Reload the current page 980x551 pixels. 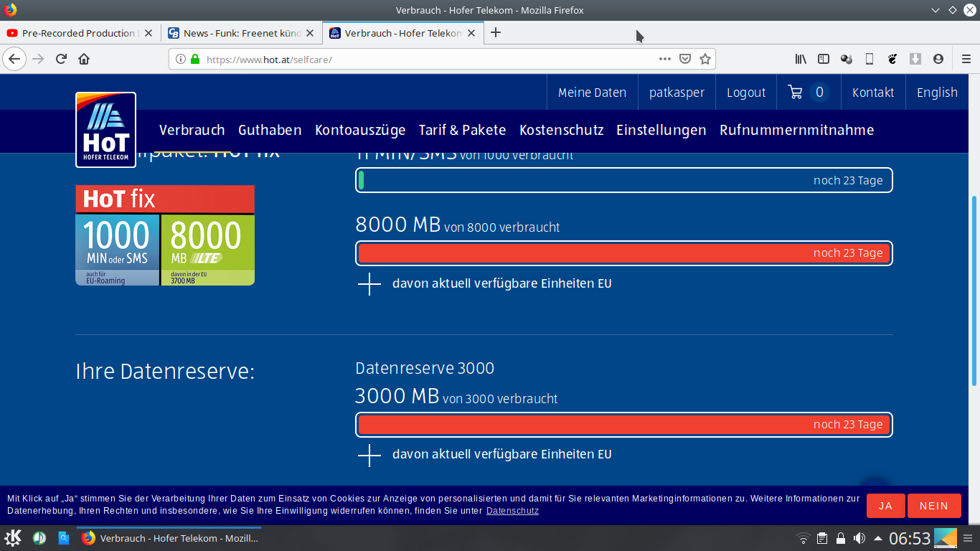61,59
